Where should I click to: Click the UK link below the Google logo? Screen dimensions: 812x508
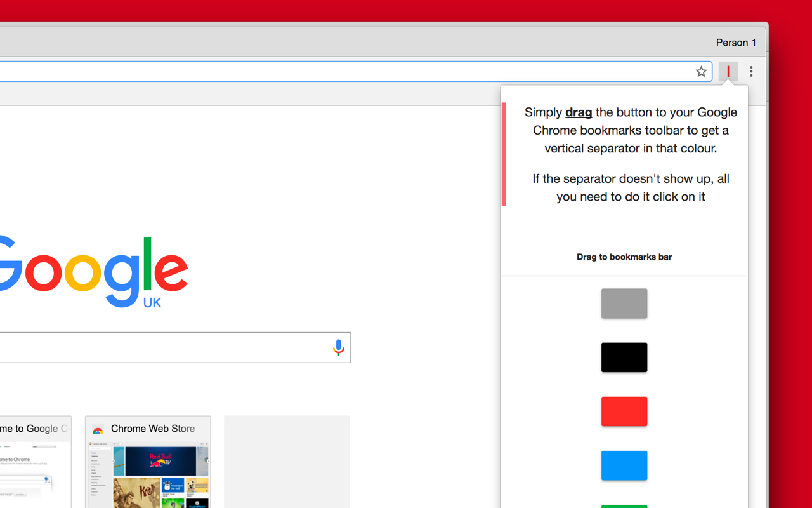click(152, 304)
